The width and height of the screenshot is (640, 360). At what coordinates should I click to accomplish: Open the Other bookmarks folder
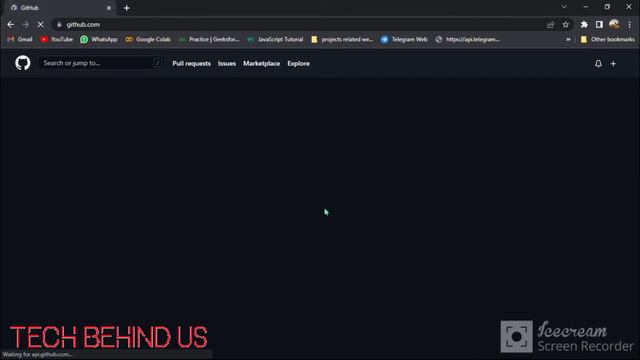(x=608, y=39)
